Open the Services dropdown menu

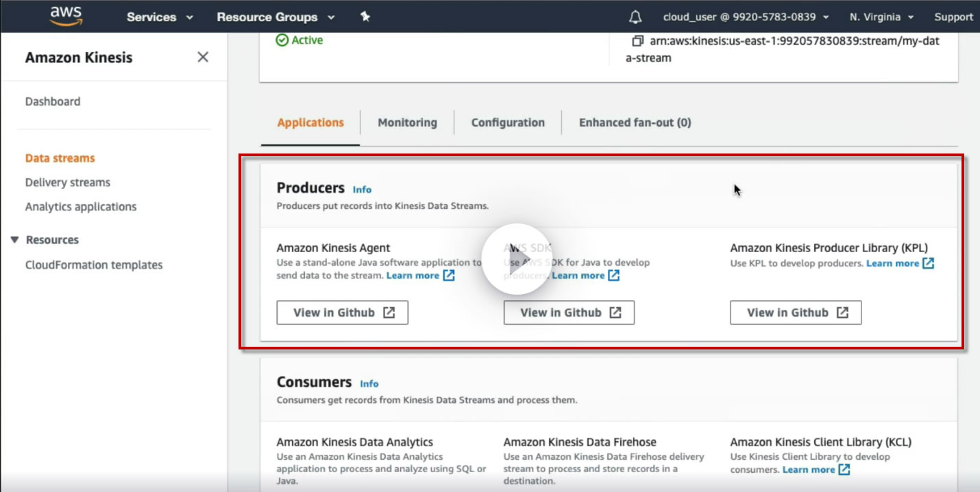(x=160, y=17)
